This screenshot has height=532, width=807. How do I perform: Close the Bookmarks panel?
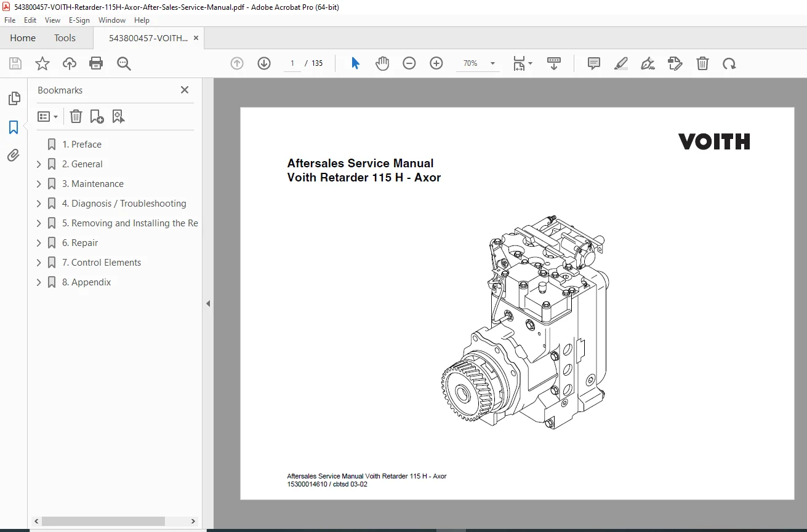pyautogui.click(x=185, y=90)
